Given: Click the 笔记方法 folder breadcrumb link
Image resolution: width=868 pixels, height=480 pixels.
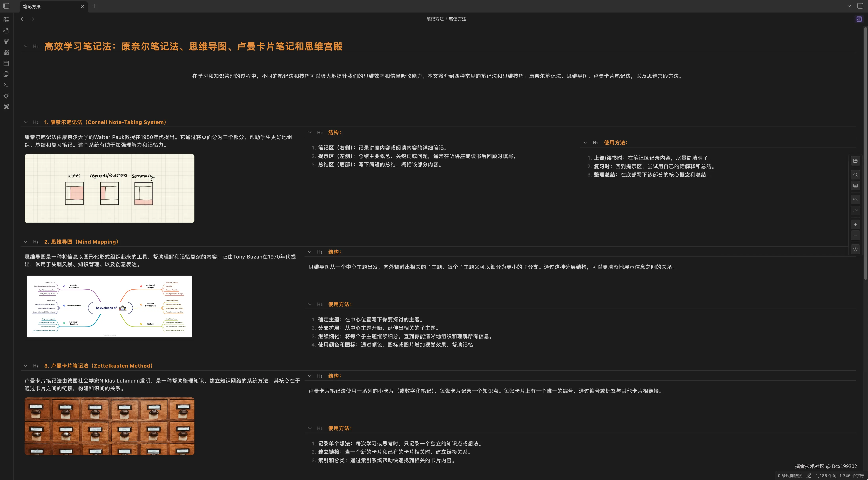Looking at the screenshot, I should (435, 19).
